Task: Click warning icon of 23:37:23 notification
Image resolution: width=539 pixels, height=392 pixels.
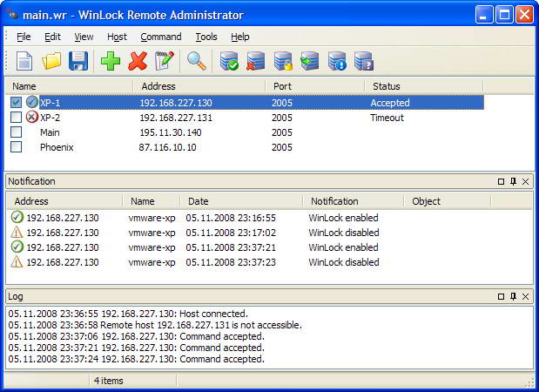Action: [x=17, y=261]
